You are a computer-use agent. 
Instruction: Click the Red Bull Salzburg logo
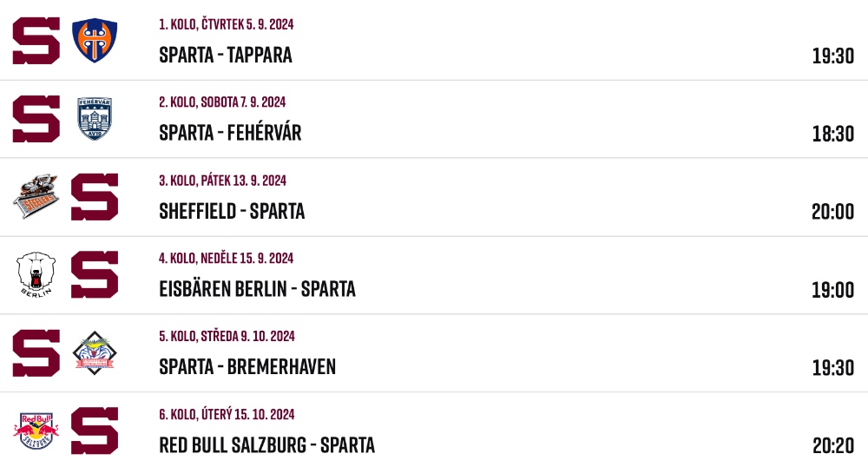click(36, 431)
